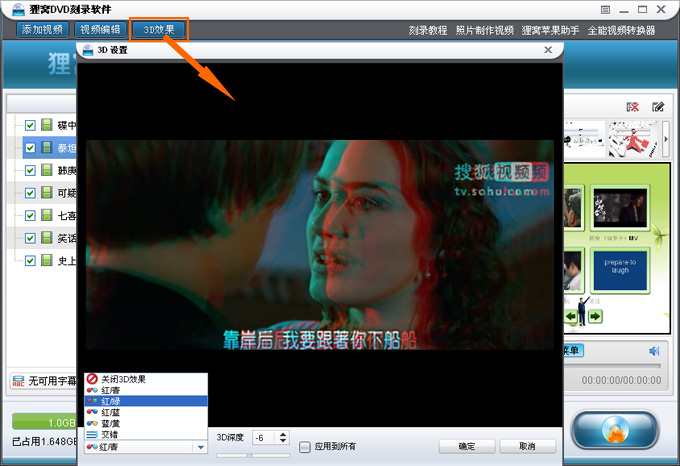
Task: Confirm with the 确定 button
Action: point(467,446)
